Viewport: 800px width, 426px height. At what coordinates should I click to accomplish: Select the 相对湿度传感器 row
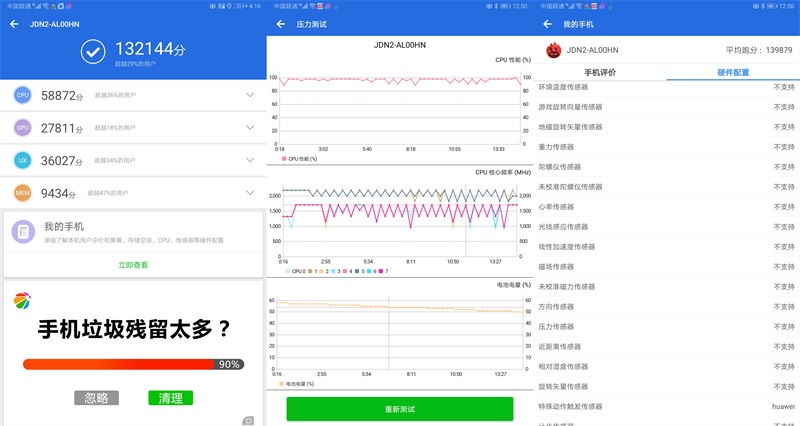[667, 366]
